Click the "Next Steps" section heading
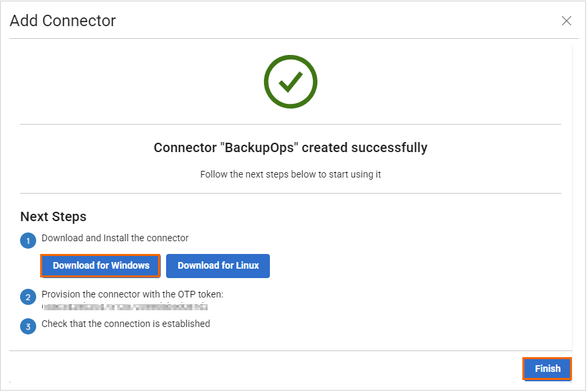The width and height of the screenshot is (588, 392). coord(53,216)
